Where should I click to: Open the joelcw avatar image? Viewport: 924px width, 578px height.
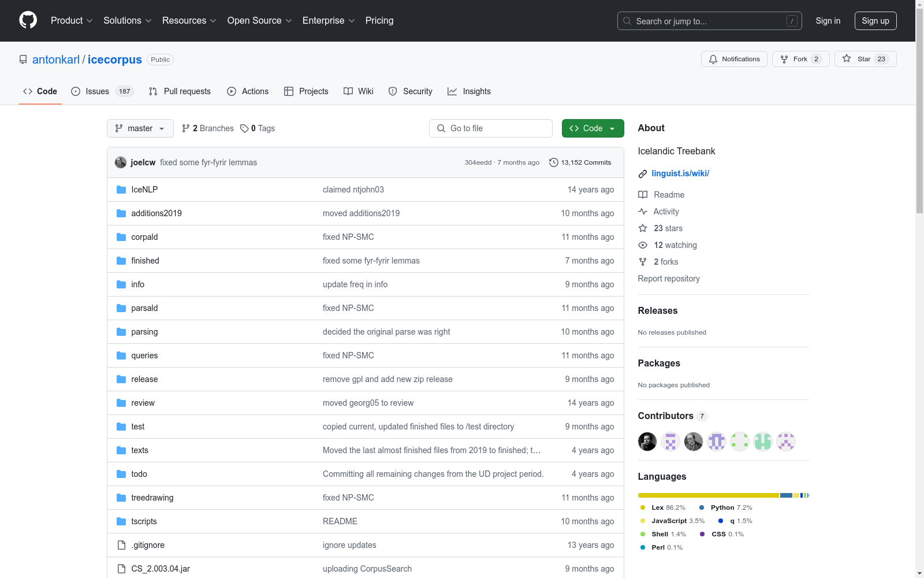click(x=121, y=162)
